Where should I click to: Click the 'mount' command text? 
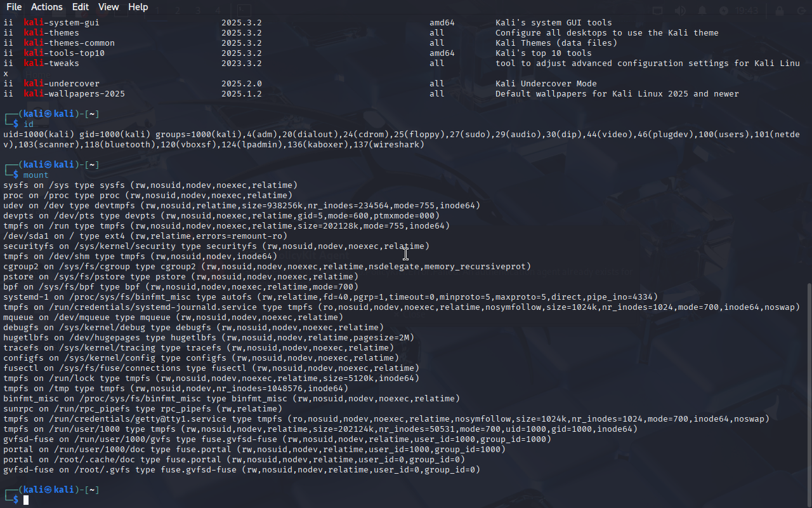click(x=36, y=175)
